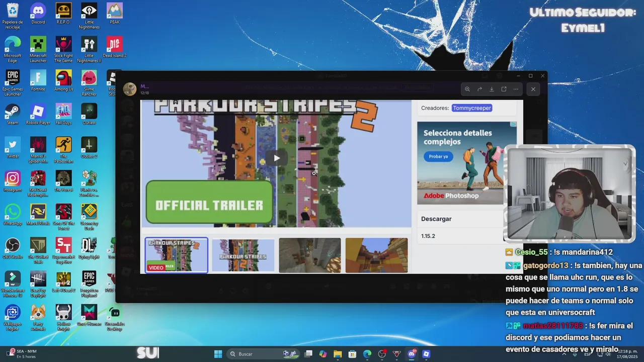Open the Streamlabs Desktop icon
Viewport: 644px width, 362px height.
pos(115,318)
